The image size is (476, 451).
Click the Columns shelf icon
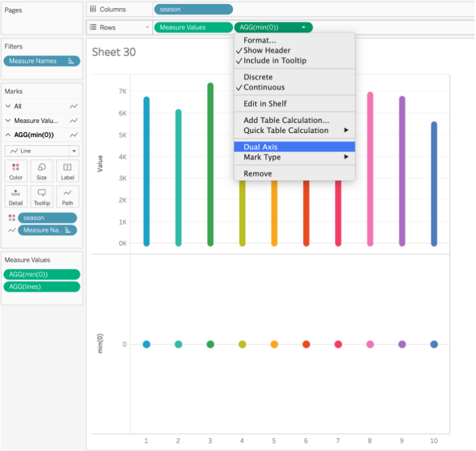point(93,9)
